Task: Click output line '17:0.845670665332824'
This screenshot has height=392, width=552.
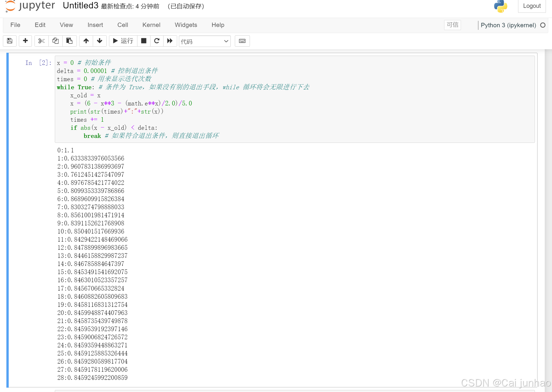Action: (x=91, y=288)
